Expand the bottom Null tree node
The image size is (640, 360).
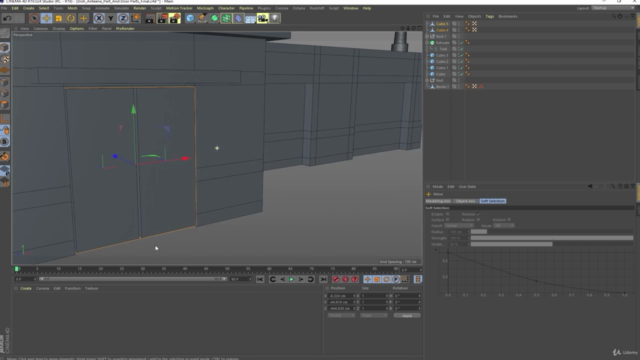[427, 80]
